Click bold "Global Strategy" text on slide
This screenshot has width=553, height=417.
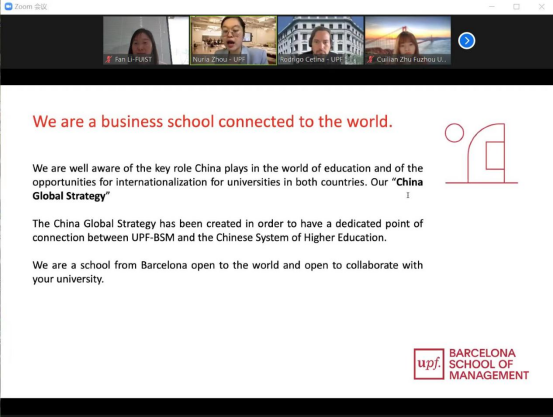pos(69,196)
